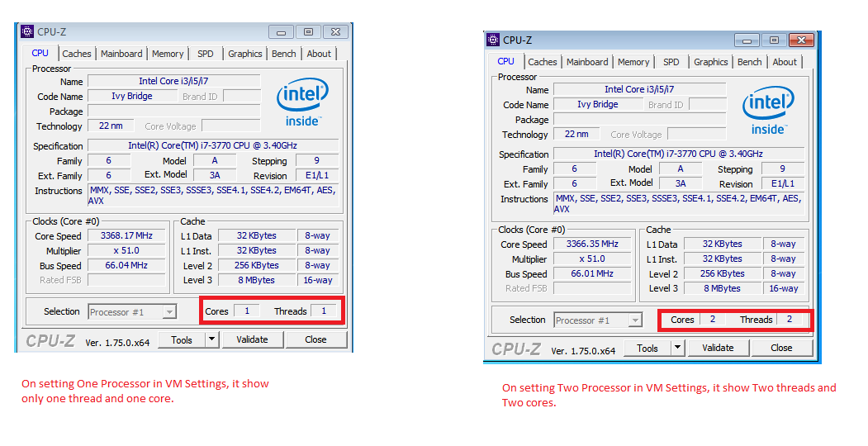Click Threads value 2 in right window
The height and width of the screenshot is (446, 868).
pyautogui.click(x=790, y=320)
